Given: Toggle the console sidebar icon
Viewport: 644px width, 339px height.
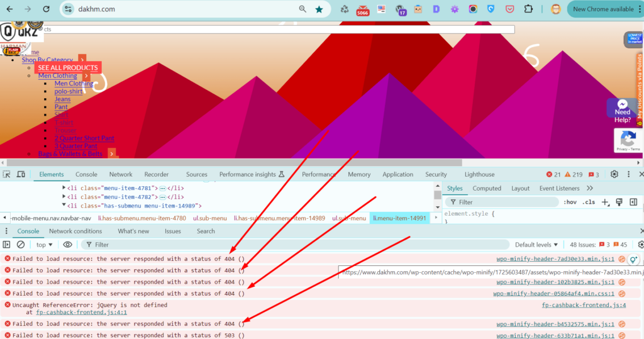Looking at the screenshot, I should point(6,245).
